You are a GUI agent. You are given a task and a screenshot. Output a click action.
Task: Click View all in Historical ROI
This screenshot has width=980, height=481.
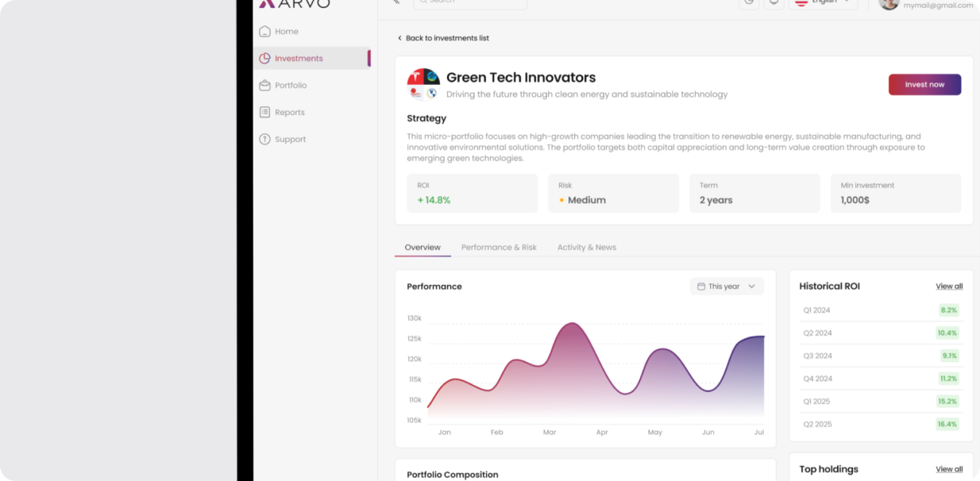click(x=949, y=287)
